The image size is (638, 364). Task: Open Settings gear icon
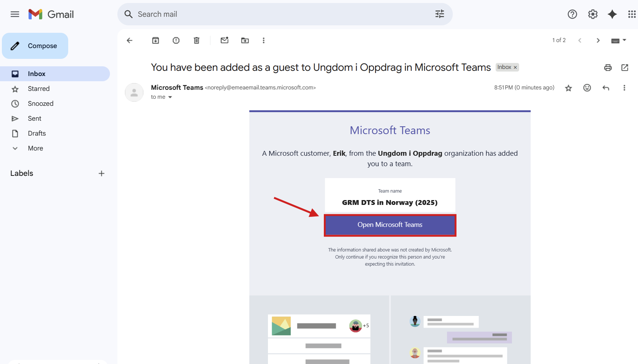(593, 14)
